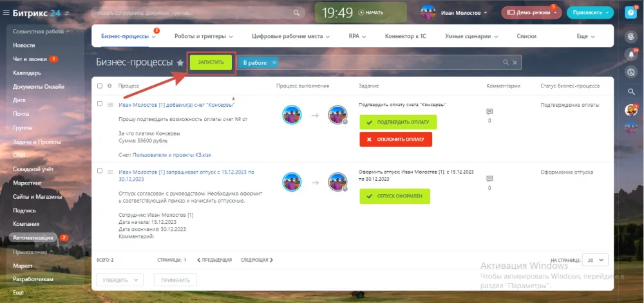Open the help question-mark icon
Screen dimensions: 644x303
630,13
